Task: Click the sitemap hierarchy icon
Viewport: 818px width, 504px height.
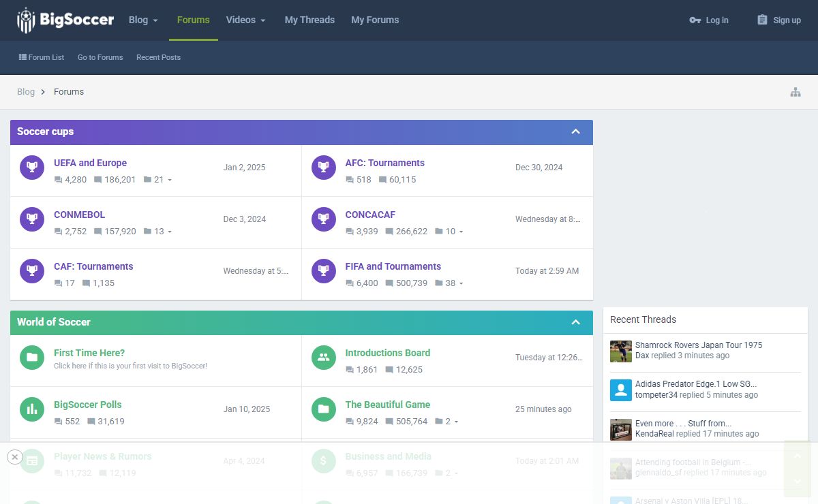Action: (796, 92)
